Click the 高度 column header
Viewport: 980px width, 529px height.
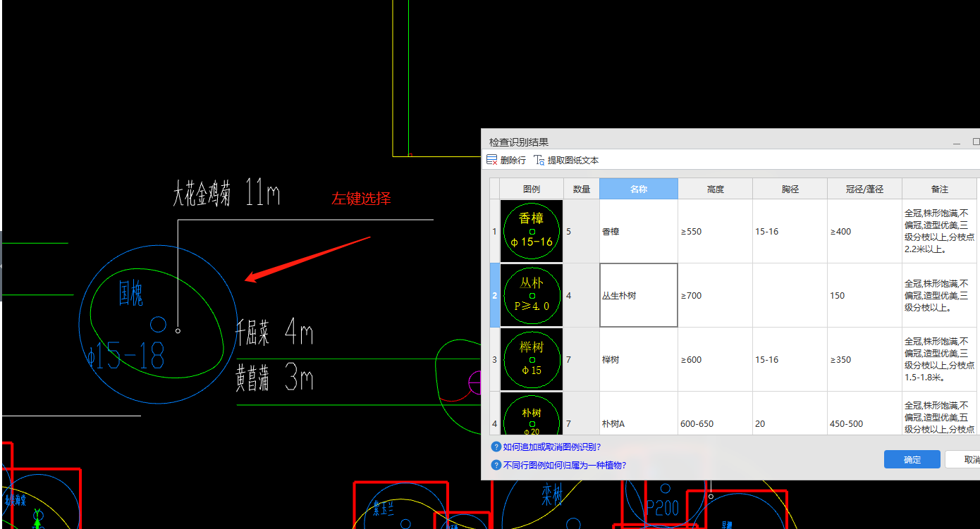715,189
